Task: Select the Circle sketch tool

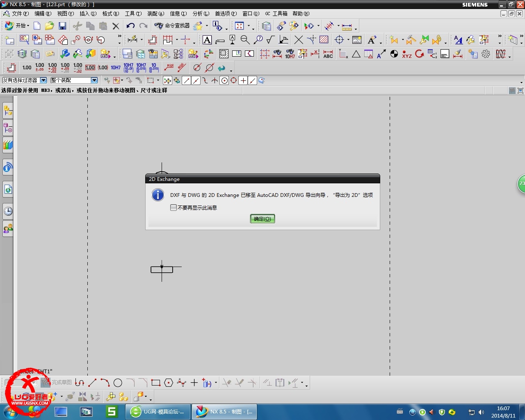Action: click(x=118, y=383)
